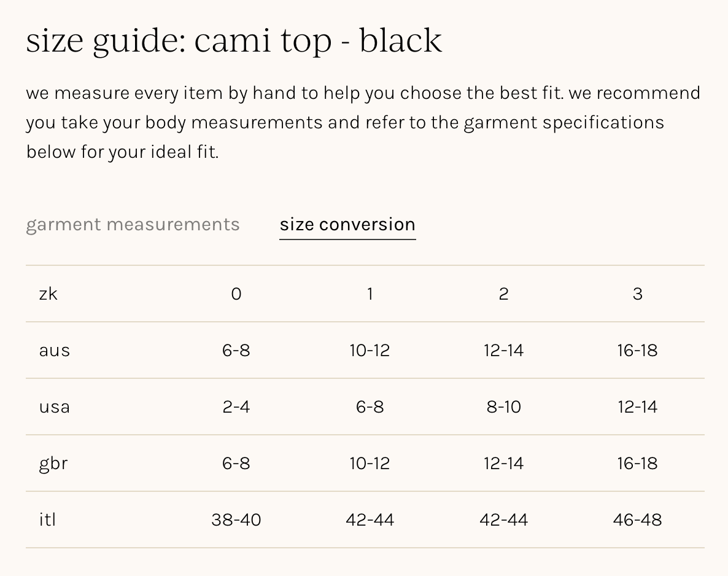The width and height of the screenshot is (728, 576).
Task: Click the 46-48 cell in itl row
Action: click(x=638, y=520)
